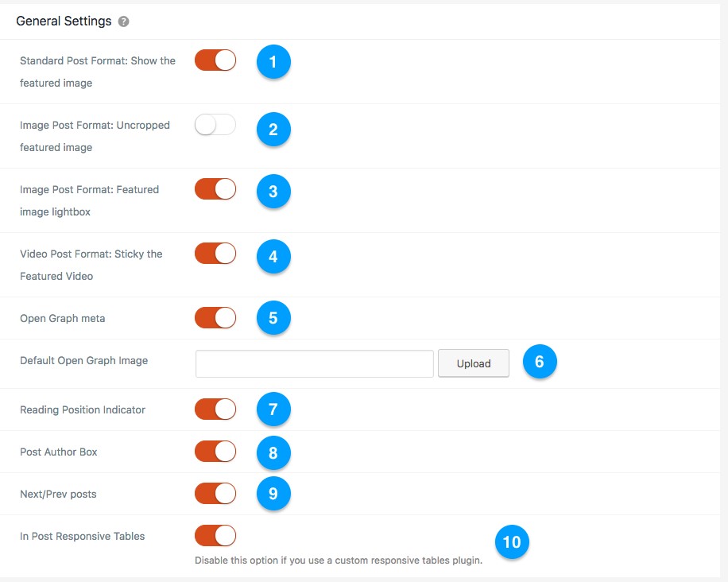Viewport: 728px width, 582px height.
Task: Click the blue number 7 marker
Action: click(x=273, y=409)
